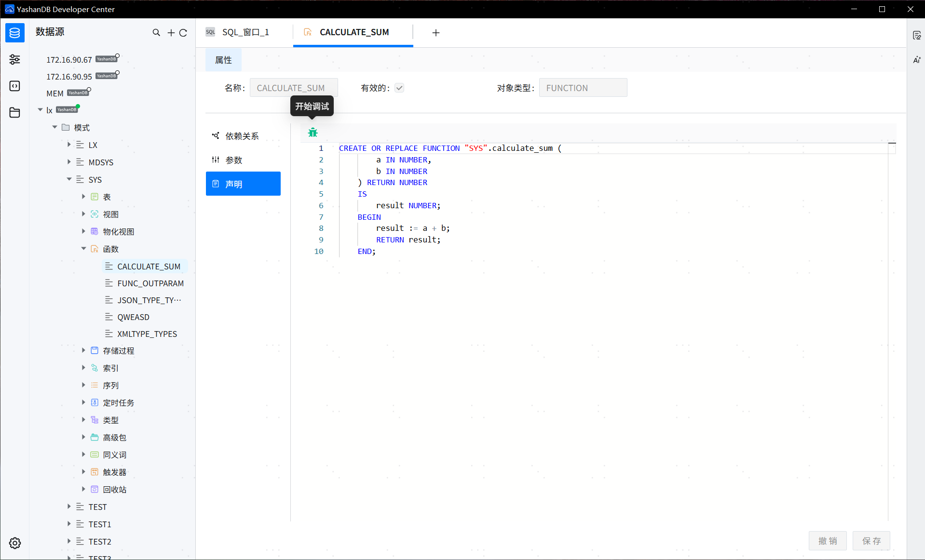
Task: Expand the 存储过程 tree node
Action: coord(83,350)
